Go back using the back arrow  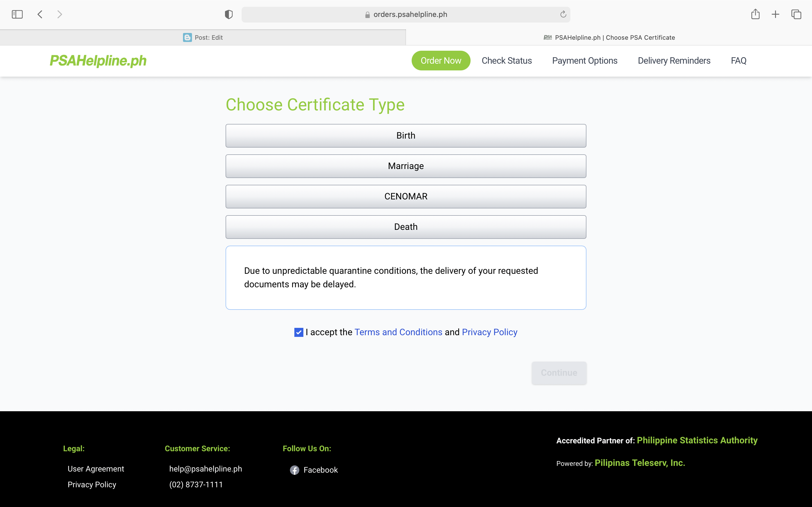pos(40,14)
